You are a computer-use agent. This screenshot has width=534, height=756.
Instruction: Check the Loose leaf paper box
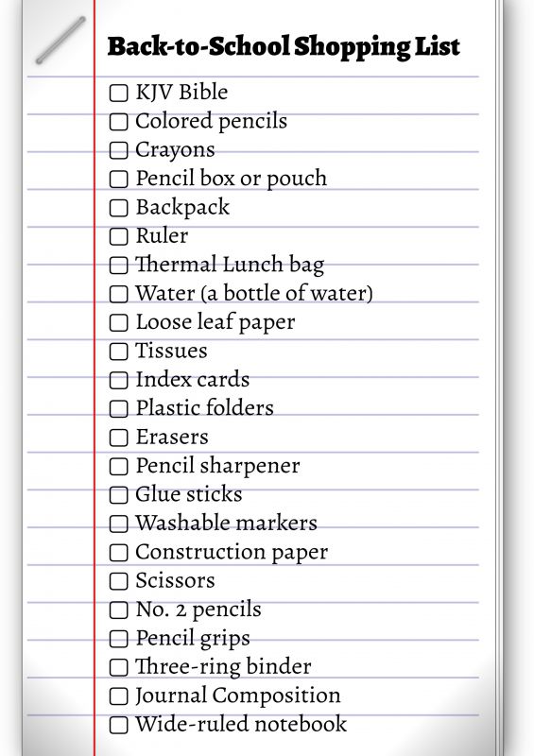(x=119, y=323)
